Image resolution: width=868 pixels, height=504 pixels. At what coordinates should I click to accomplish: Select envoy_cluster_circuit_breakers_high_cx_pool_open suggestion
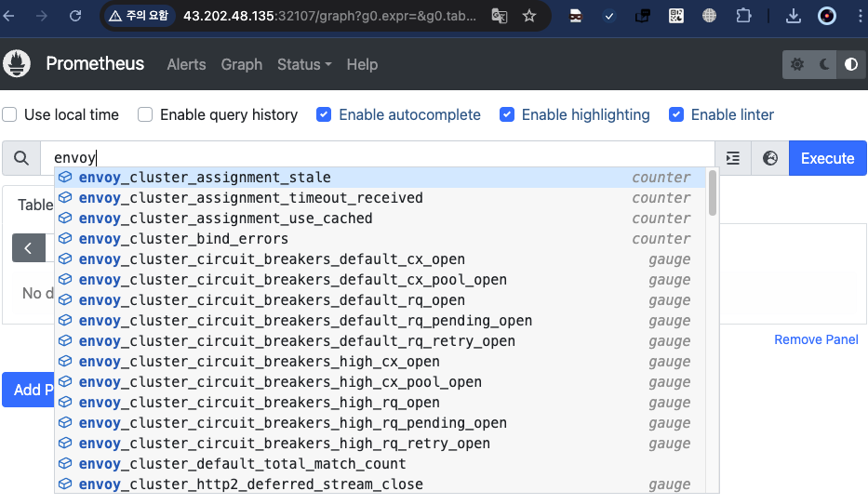(380, 382)
